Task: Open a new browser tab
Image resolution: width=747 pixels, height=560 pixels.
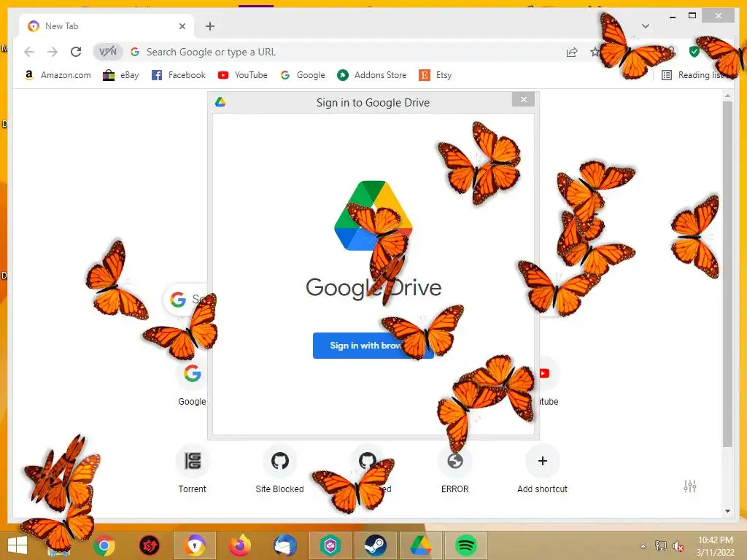Action: click(x=210, y=26)
